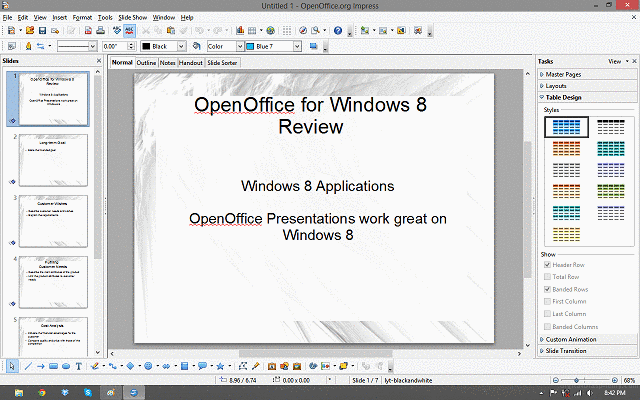Toggle the Display Grid icon
The height and width of the screenshot is (400, 640).
(287, 31)
